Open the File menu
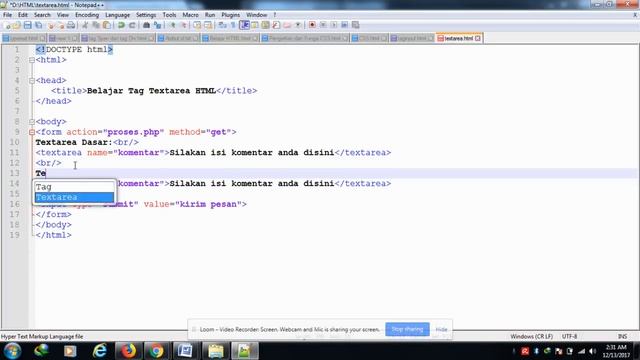The height and width of the screenshot is (360, 640). click(7, 15)
